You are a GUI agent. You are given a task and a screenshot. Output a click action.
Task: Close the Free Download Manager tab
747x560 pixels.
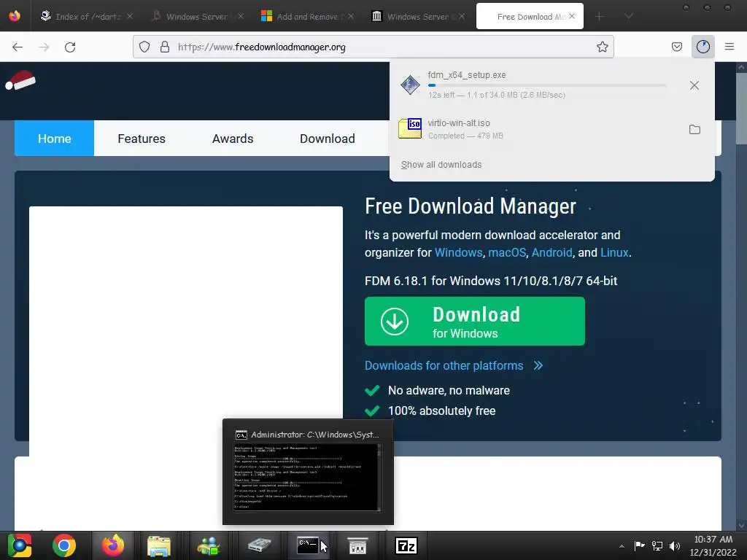572,16
